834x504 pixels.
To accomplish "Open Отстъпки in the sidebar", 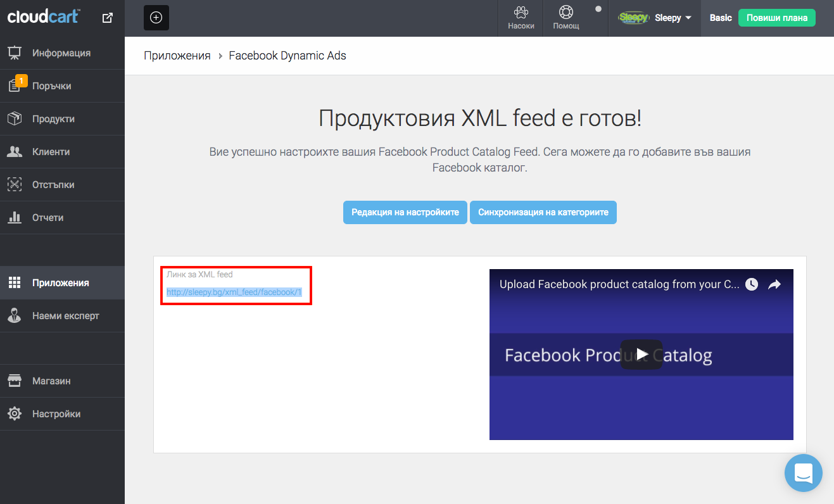I will tap(62, 185).
